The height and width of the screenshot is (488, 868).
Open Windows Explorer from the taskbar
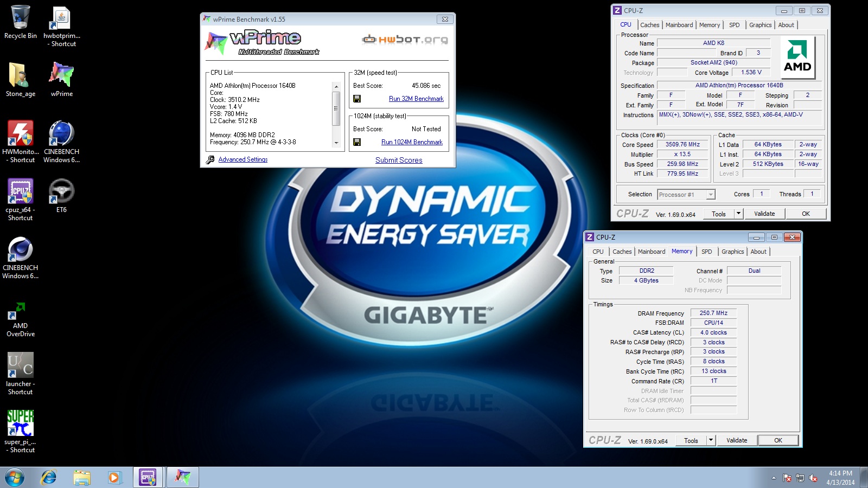coord(82,478)
